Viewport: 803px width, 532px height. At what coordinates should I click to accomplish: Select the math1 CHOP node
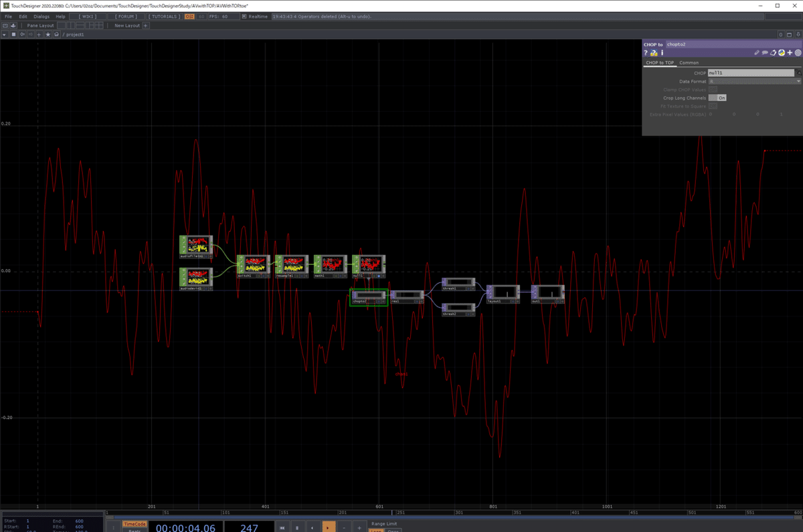pyautogui.click(x=331, y=266)
